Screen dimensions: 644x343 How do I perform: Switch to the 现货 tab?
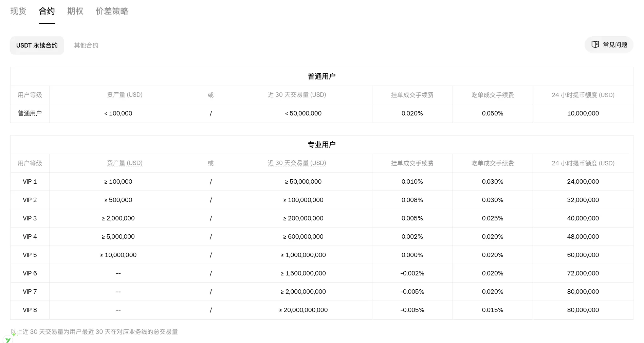(x=18, y=11)
